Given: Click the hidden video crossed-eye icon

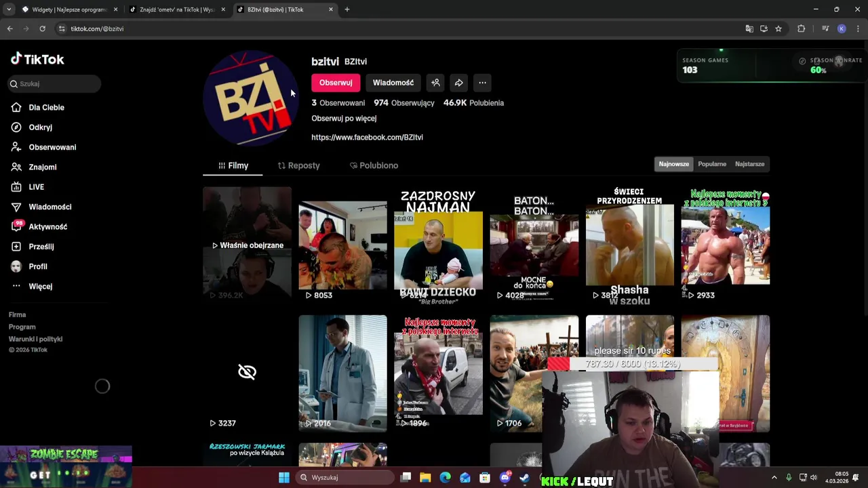Looking at the screenshot, I should point(247,371).
